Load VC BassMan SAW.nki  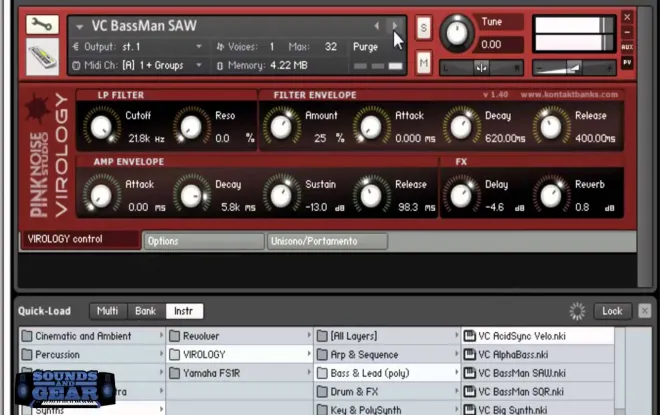[538, 373]
